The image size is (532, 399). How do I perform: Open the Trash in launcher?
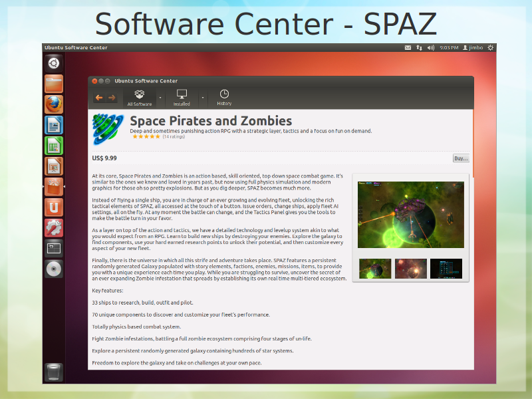54,372
